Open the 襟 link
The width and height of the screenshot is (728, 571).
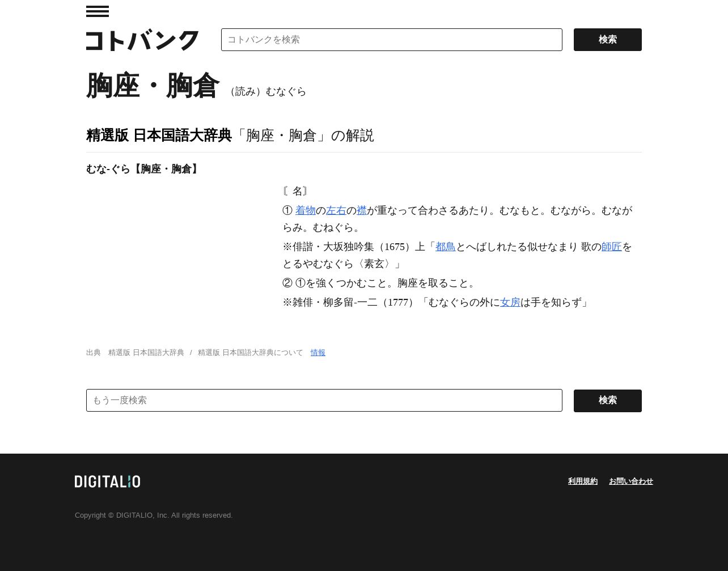(362, 210)
